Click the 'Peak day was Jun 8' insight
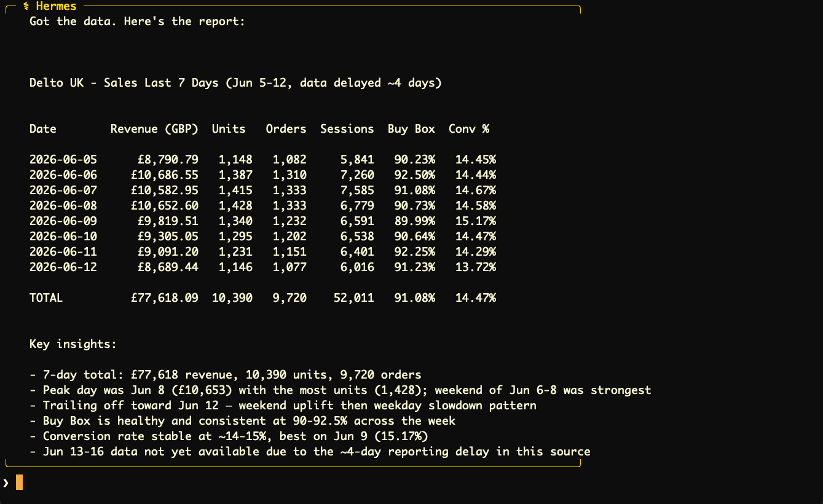Image resolution: width=823 pixels, height=504 pixels. (341, 390)
